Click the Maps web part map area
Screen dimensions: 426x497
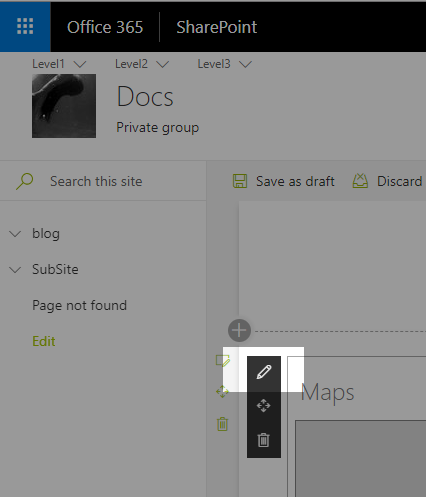coord(360,459)
